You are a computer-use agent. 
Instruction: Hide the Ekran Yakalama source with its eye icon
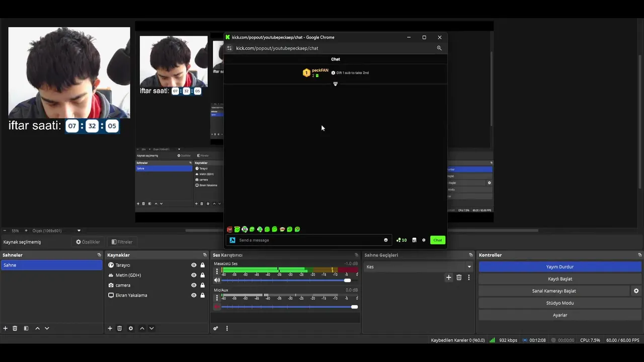tap(194, 295)
